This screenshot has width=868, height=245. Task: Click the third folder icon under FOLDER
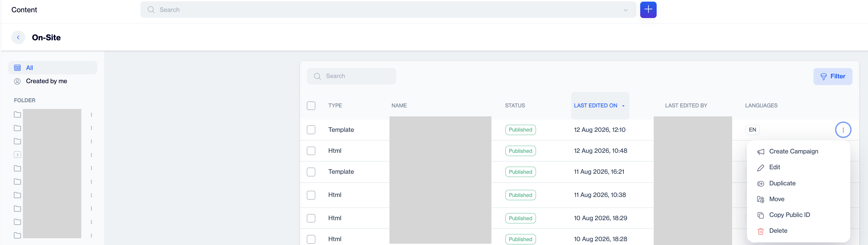pos(17,141)
